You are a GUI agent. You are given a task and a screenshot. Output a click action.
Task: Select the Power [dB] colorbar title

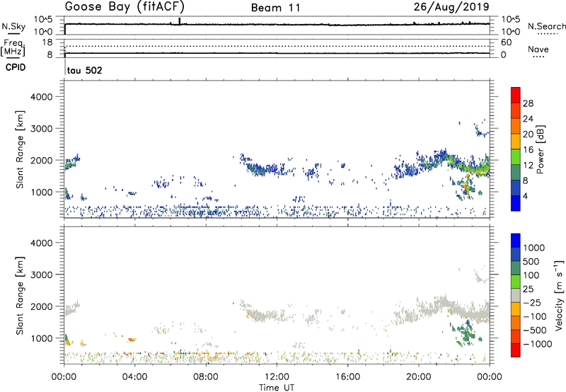click(541, 149)
